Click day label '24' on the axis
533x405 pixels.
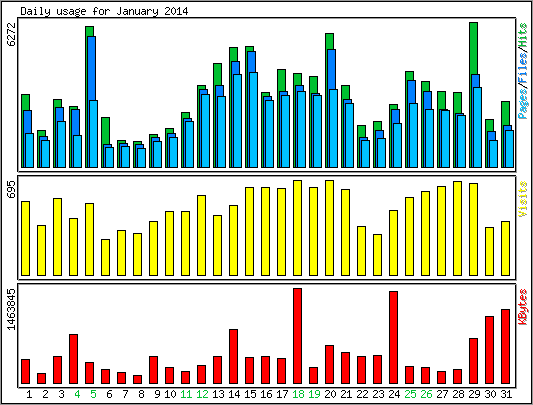[394, 394]
